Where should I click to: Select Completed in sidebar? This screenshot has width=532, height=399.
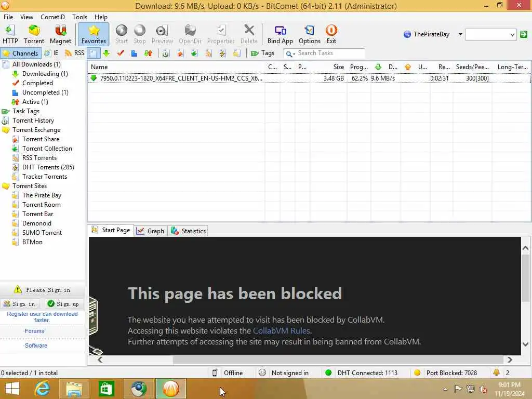pyautogui.click(x=37, y=83)
